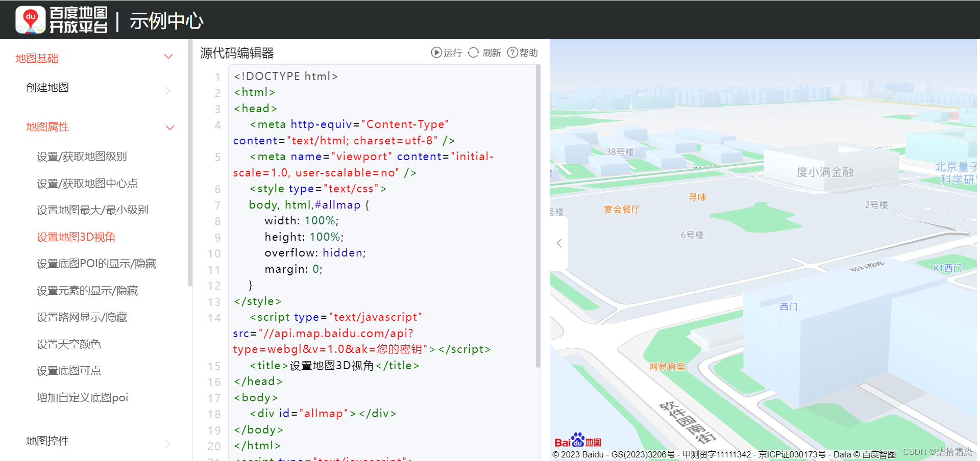
Task: Open 设置路网显示/隐藏 example
Action: point(82,317)
